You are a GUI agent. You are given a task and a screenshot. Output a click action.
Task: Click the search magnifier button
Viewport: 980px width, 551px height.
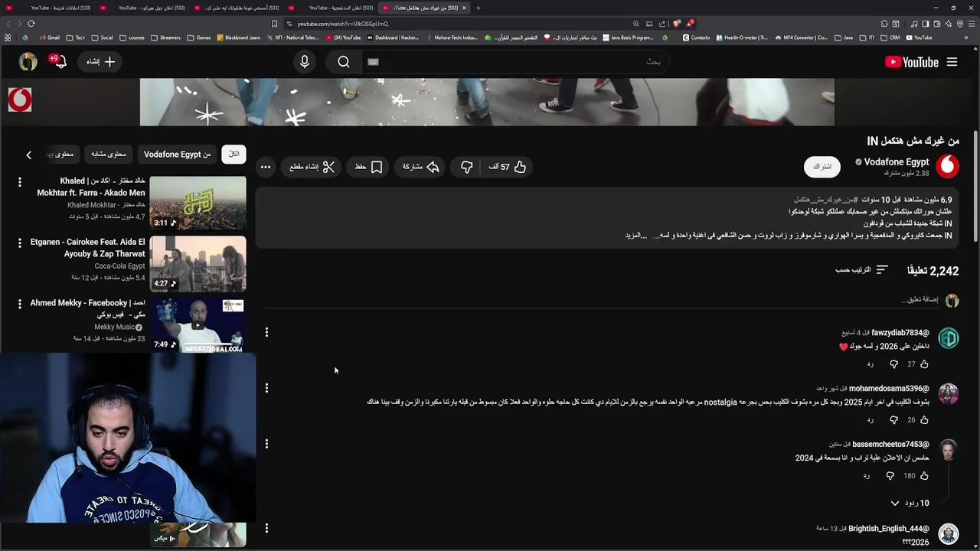pos(344,62)
